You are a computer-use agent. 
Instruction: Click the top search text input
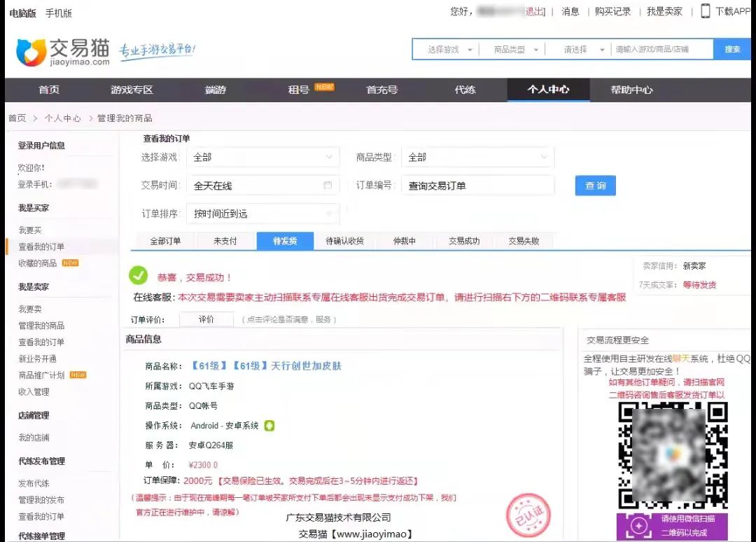[x=662, y=49]
